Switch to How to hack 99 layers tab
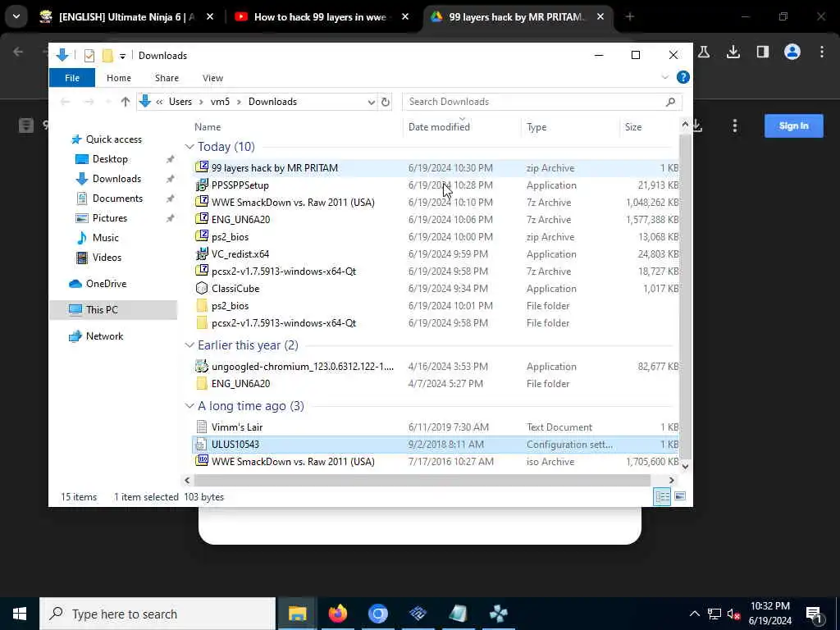This screenshot has height=630, width=840. tap(321, 16)
